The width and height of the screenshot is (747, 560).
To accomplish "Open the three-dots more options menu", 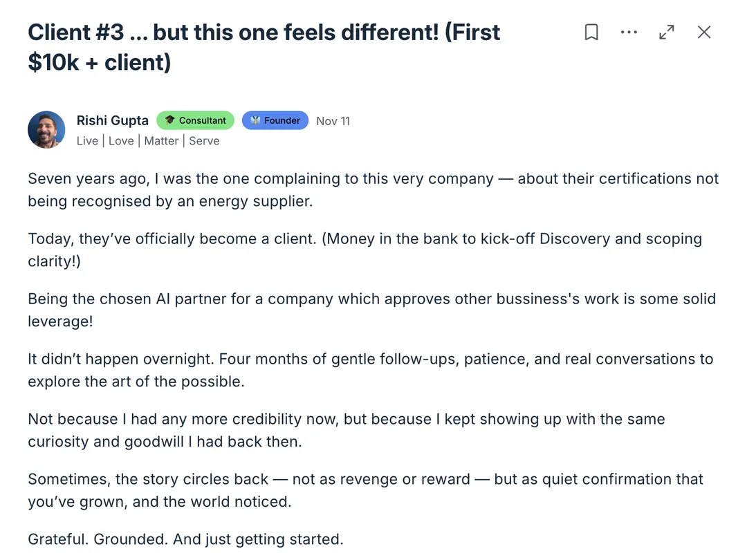I will click(x=629, y=32).
